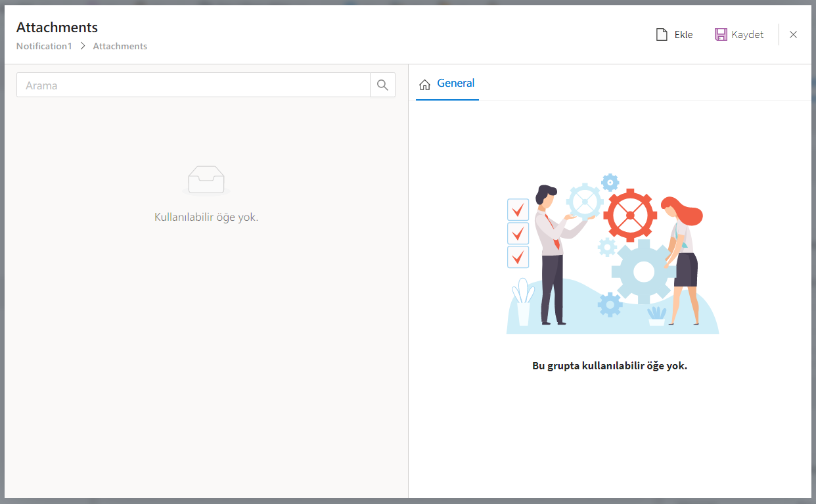
Task: Click the 'Kullanılabilir öğe yok.' message
Action: pos(206,217)
